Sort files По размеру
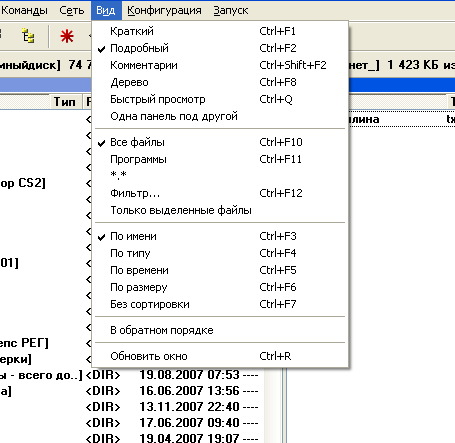455x443 pixels. [220, 287]
